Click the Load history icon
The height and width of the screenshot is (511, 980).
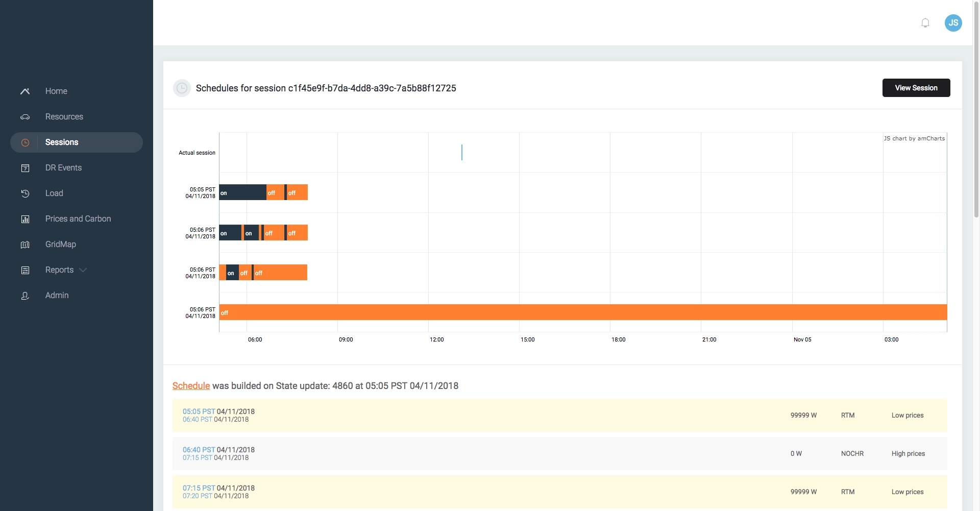click(25, 193)
